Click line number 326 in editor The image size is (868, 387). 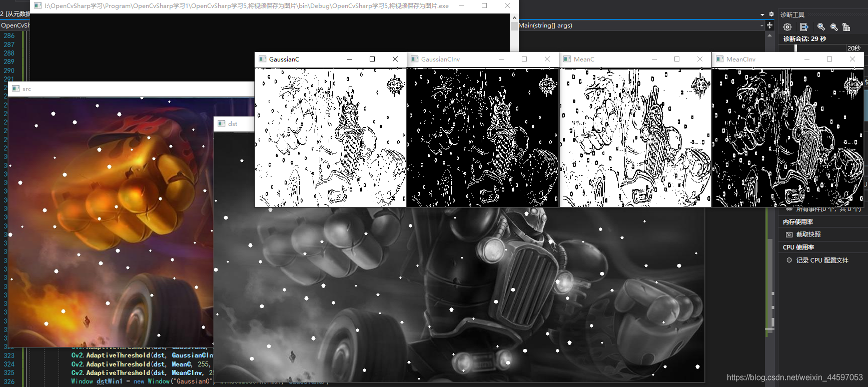[x=9, y=381]
